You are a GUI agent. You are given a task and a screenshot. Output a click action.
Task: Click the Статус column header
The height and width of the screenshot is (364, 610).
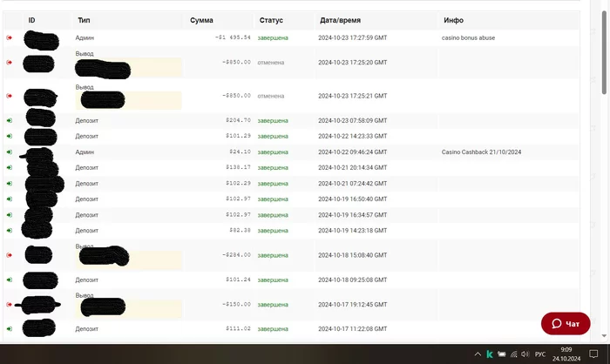click(271, 20)
